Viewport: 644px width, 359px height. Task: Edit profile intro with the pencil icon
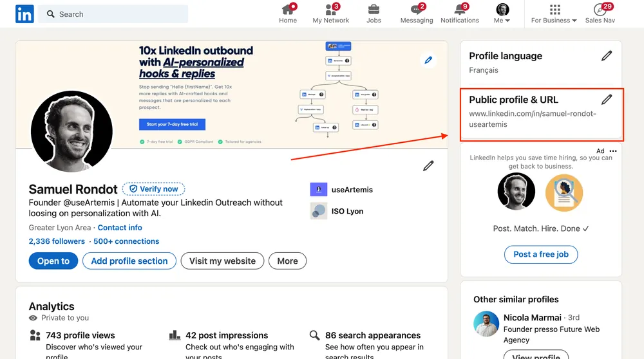coord(428,166)
